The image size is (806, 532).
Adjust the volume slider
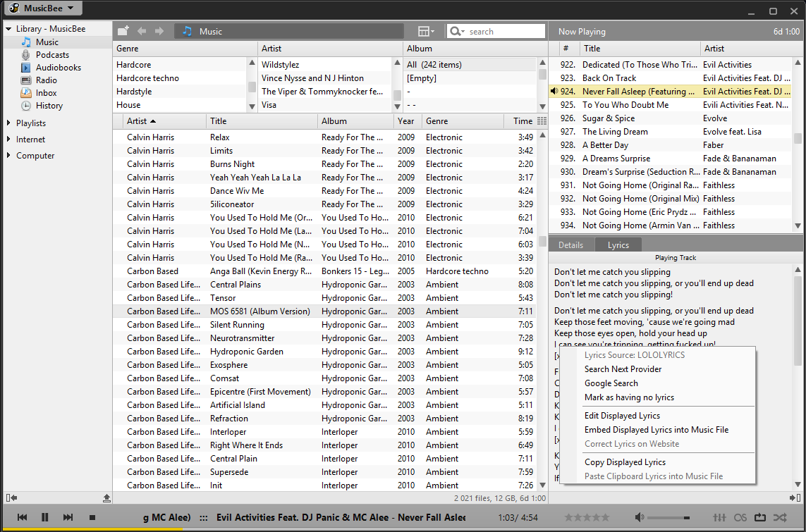point(668,518)
